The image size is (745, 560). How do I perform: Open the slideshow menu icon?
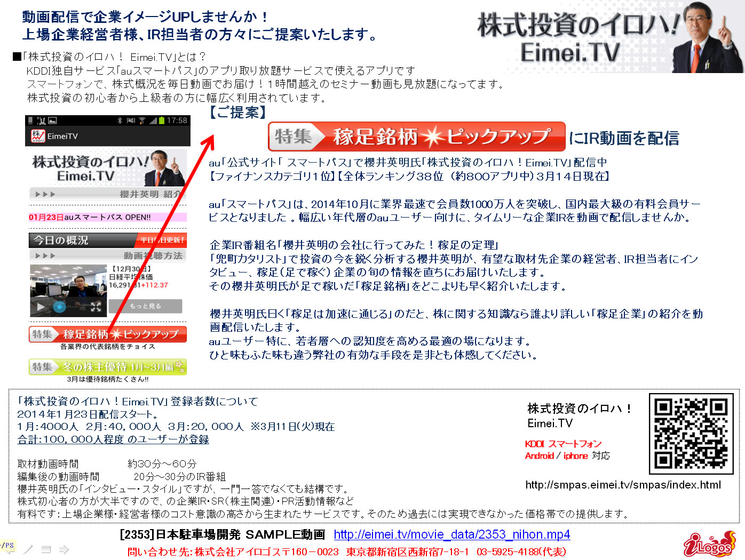[x=46, y=549]
